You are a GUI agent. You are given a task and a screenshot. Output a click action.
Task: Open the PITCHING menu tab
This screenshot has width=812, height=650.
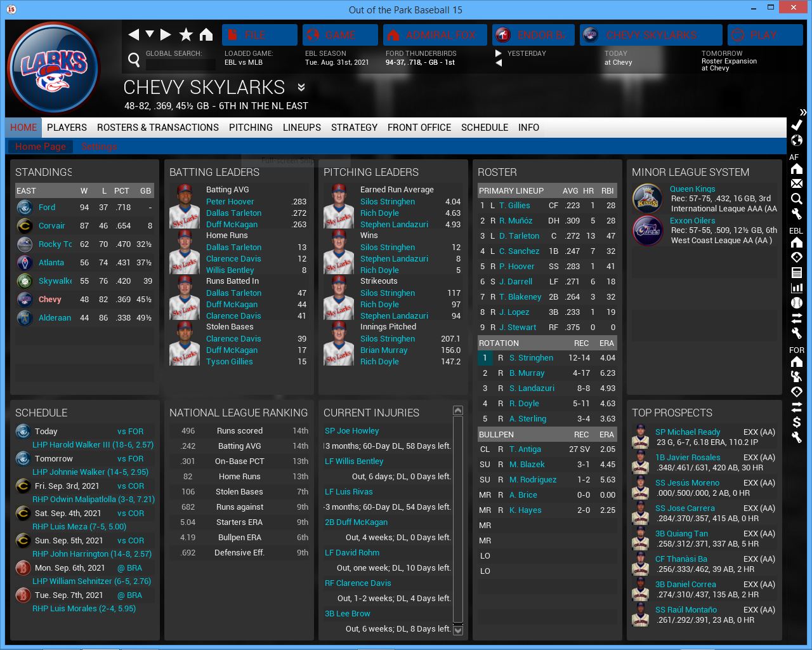(251, 128)
